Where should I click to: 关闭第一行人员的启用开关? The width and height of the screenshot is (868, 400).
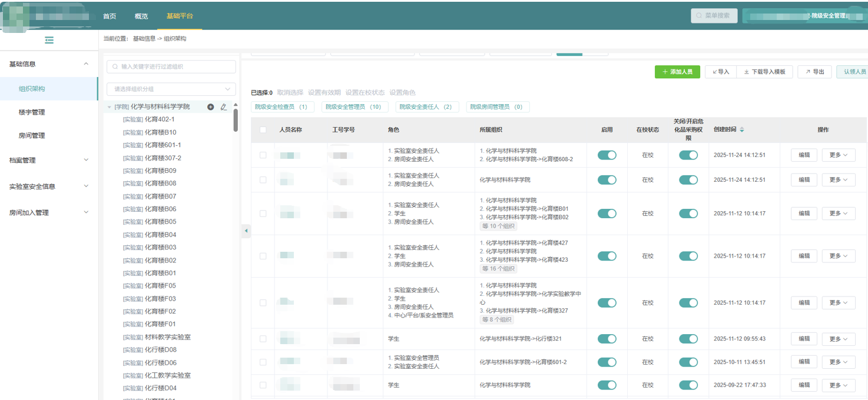point(607,155)
